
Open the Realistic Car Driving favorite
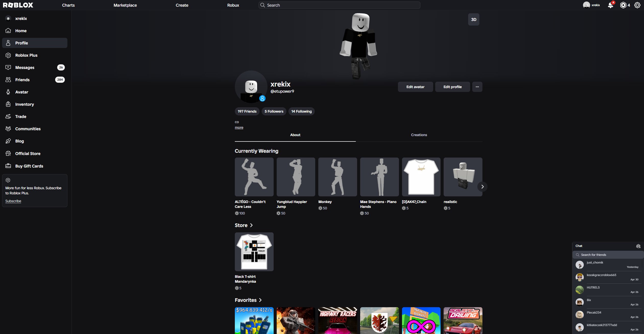[x=463, y=320]
